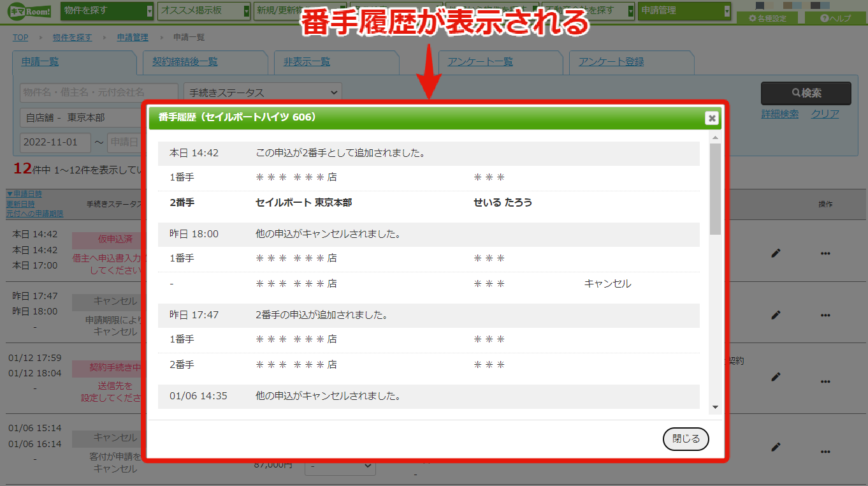Open more-options dots for 昨日 17:47 row
The height and width of the screenshot is (486, 868).
click(825, 315)
